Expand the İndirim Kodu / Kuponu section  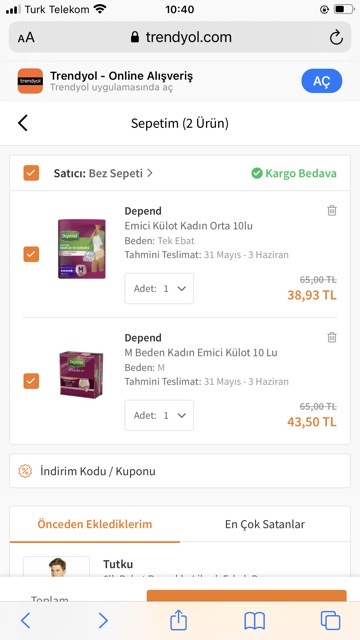coord(180,471)
